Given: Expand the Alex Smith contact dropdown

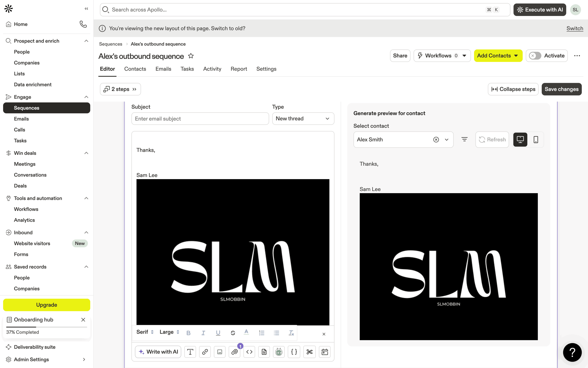Looking at the screenshot, I should click(x=447, y=140).
